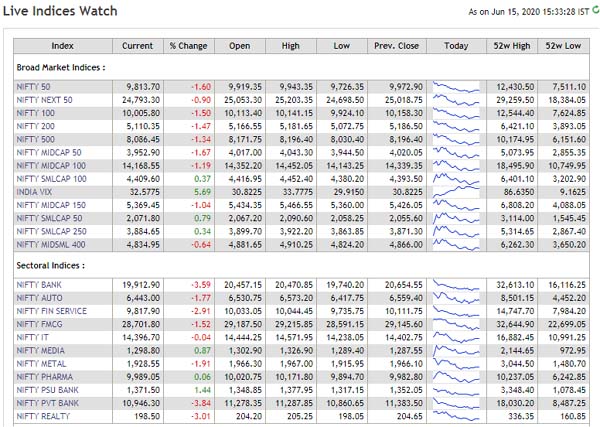Screen dimensions: 600x427
Task: Click the NIFTY AUTO today sparkline chart
Action: coord(456,298)
